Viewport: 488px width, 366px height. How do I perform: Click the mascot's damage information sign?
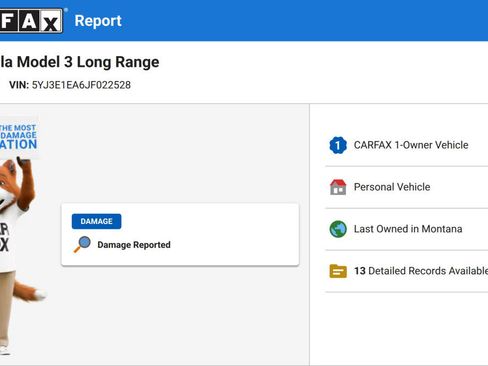tap(19, 137)
